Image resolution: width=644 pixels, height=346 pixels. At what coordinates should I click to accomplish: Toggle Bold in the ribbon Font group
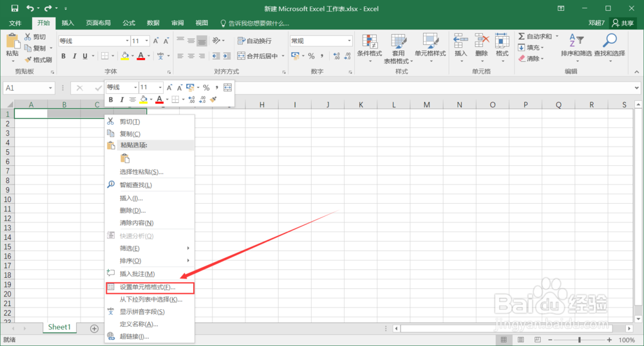[63, 56]
